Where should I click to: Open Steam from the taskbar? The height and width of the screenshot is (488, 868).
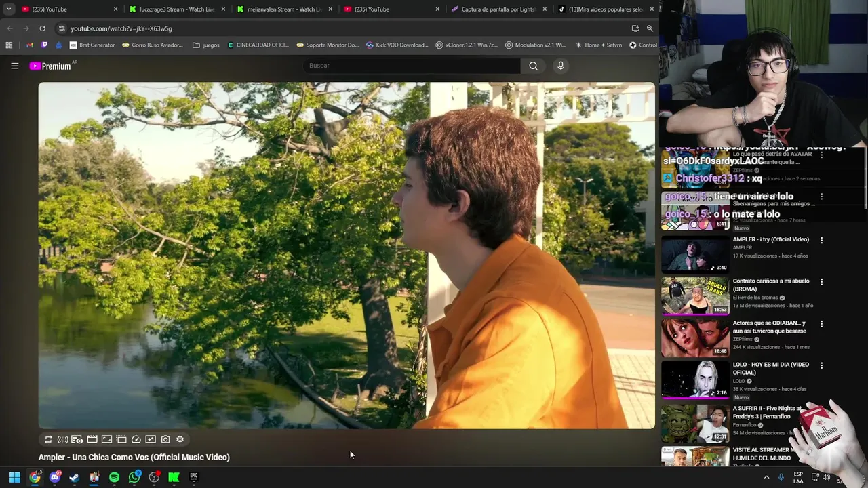74,477
